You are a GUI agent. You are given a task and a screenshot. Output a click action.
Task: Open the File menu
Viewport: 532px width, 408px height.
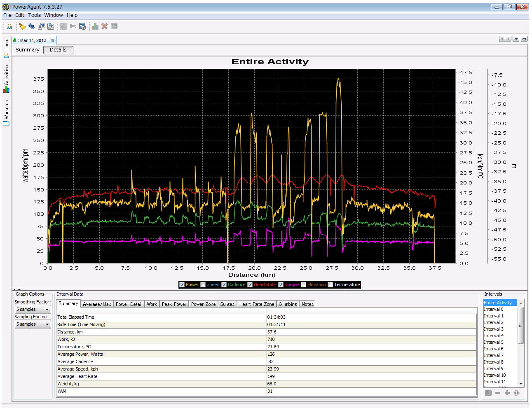coord(7,15)
